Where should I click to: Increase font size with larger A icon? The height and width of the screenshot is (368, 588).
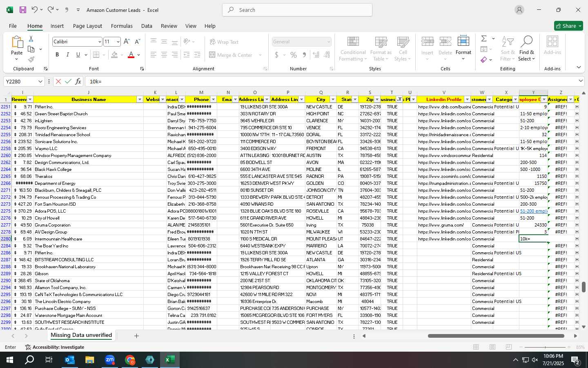click(127, 42)
